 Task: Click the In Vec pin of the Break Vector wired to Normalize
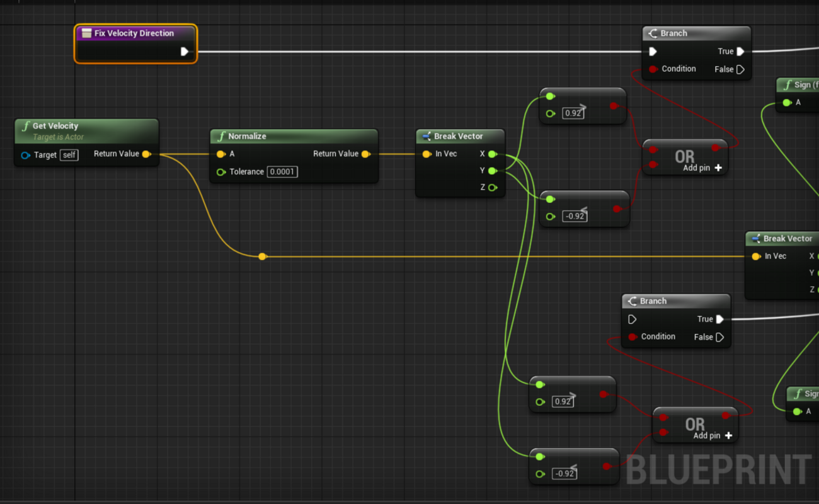[x=427, y=154]
